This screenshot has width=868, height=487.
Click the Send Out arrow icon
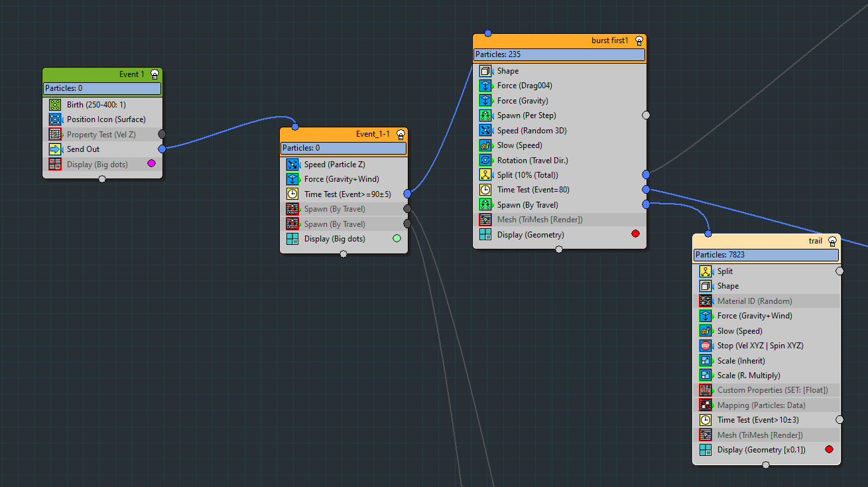click(x=55, y=149)
